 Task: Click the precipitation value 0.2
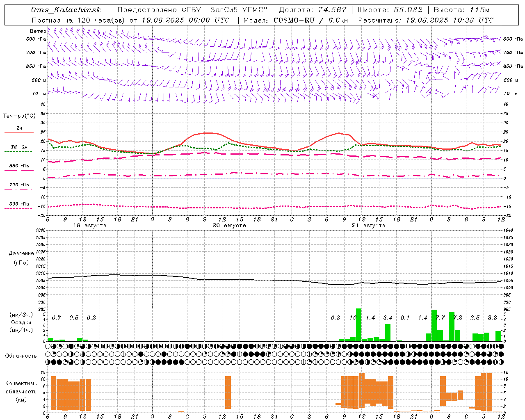(91, 317)
